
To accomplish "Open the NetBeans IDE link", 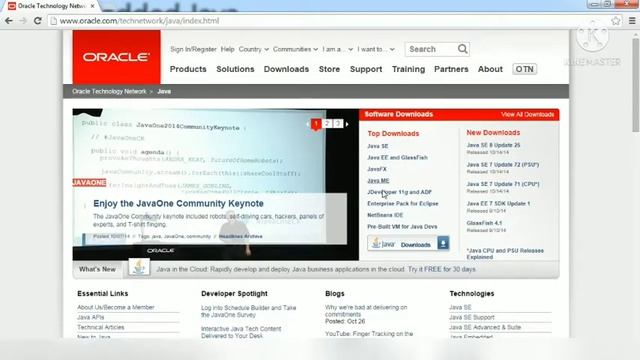I will coord(385,215).
